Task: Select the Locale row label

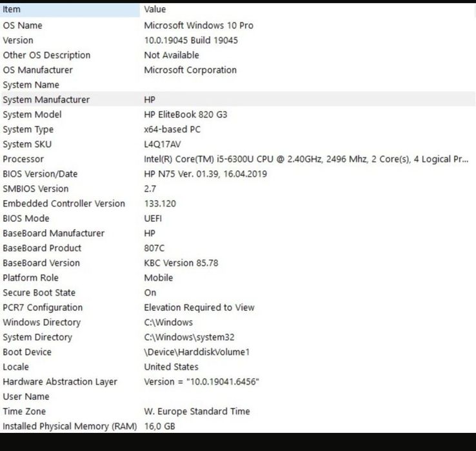Action: point(15,368)
